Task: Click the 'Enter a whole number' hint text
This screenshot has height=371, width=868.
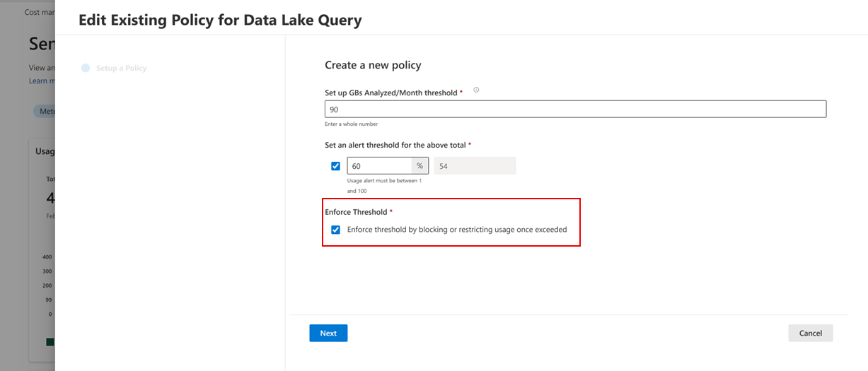Action: [x=351, y=124]
